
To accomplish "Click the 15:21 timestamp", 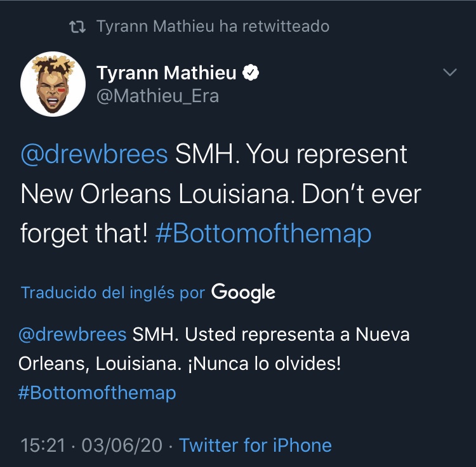I will (43, 445).
